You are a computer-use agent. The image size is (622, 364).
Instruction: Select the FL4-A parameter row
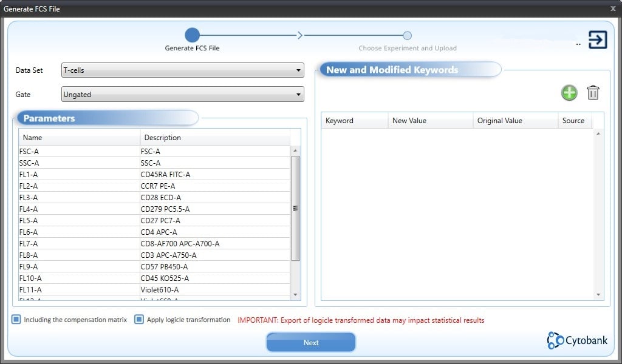coord(154,209)
